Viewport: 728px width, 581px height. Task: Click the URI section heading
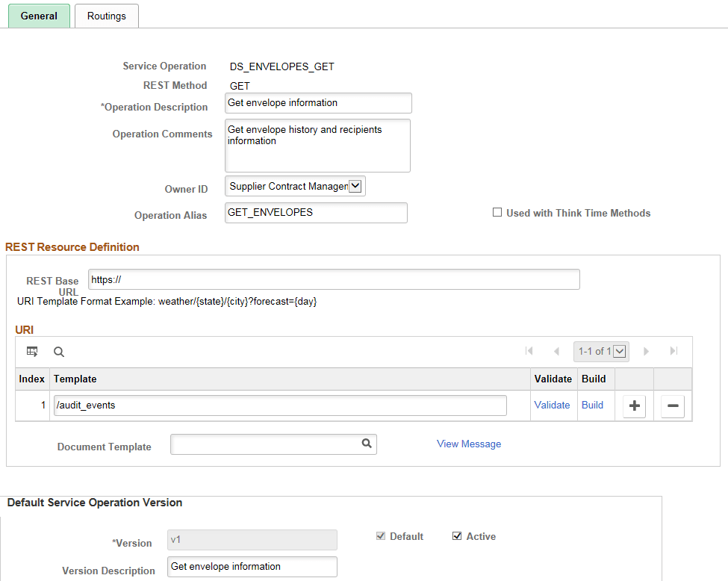tap(24, 330)
